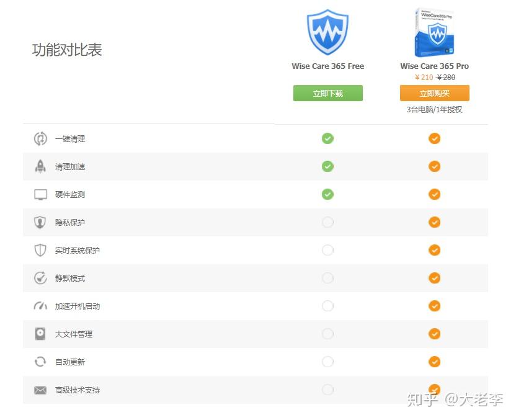Screen dimensions: 516x420
Task: Click the 静默模式 label
Action: pyautogui.click(x=70, y=279)
